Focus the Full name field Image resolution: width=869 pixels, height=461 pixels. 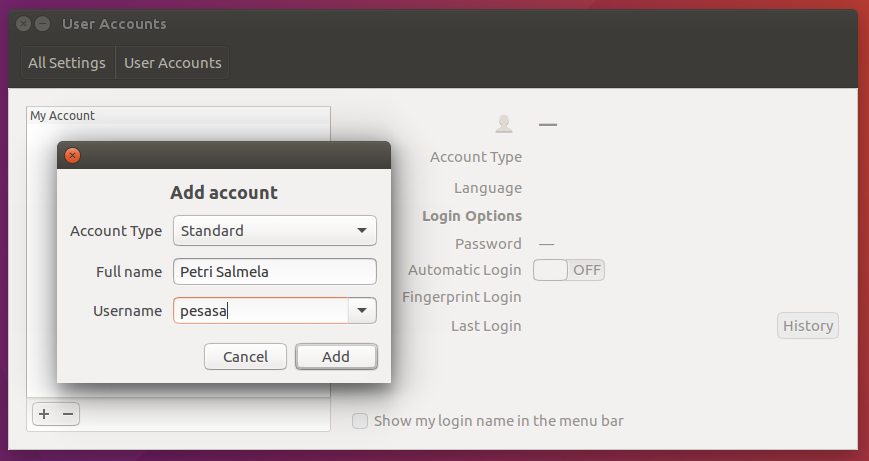click(275, 271)
